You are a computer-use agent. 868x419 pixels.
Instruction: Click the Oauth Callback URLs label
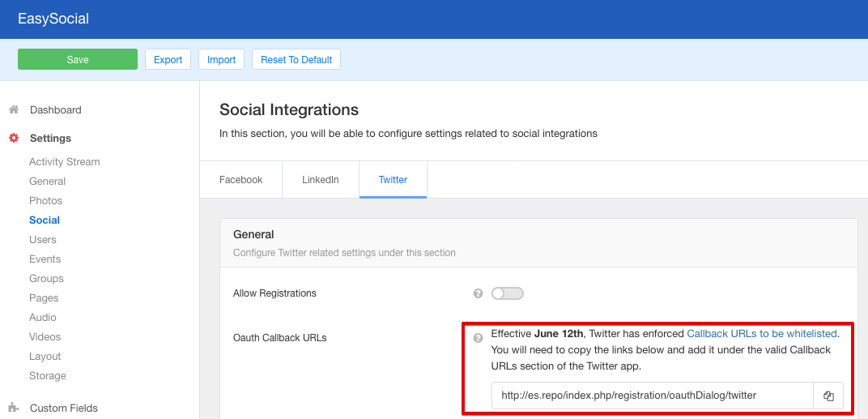click(279, 337)
